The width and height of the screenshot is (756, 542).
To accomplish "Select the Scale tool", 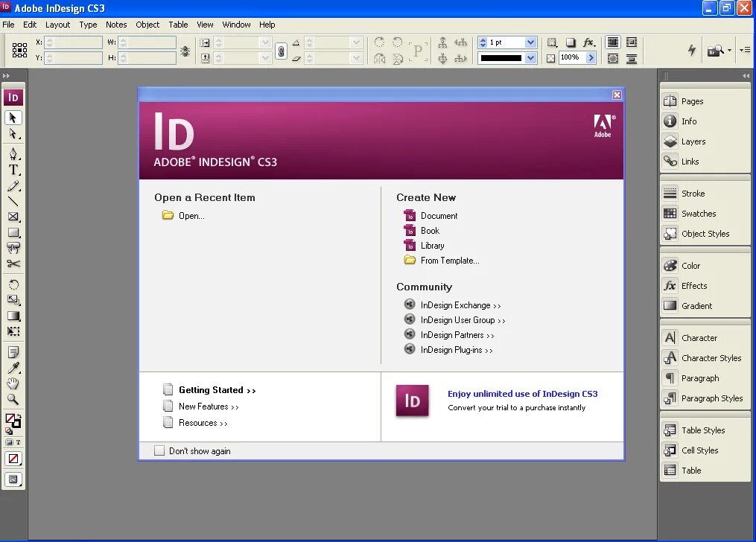I will 13,300.
